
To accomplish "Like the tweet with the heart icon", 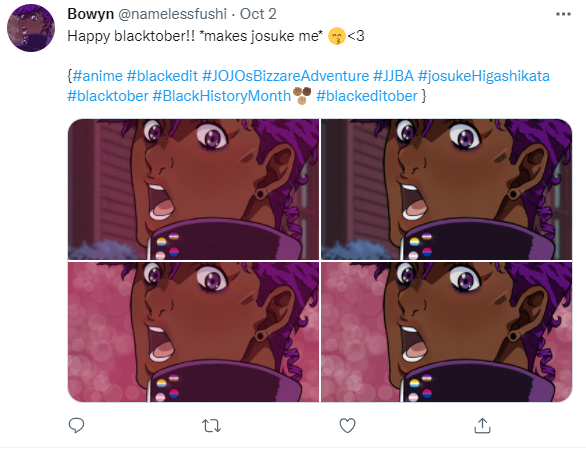I will tap(347, 425).
